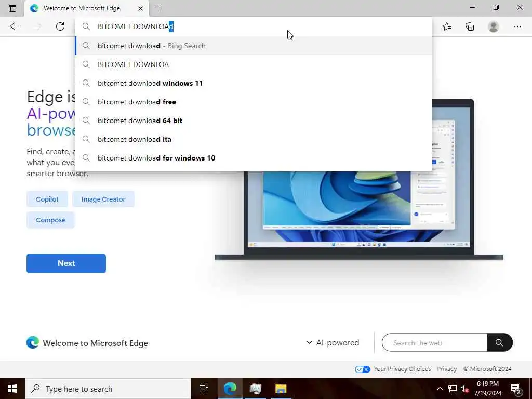Click the muted volume tray icon
The width and height of the screenshot is (532, 399).
click(465, 389)
